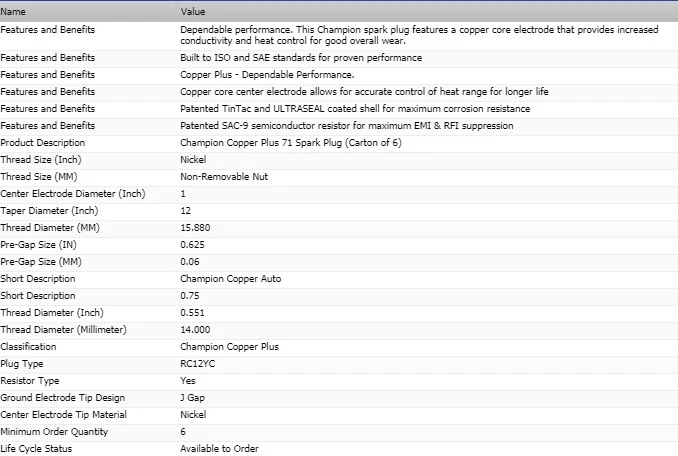
Task: Select 'Champion Copper Plus 71 Spark Plug' value
Action: click(291, 143)
